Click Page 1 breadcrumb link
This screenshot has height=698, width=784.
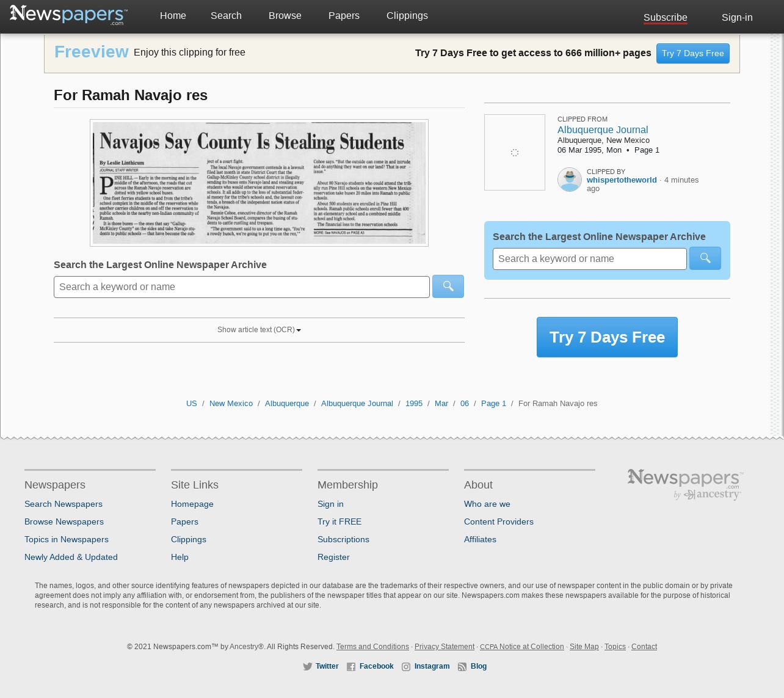(x=493, y=404)
